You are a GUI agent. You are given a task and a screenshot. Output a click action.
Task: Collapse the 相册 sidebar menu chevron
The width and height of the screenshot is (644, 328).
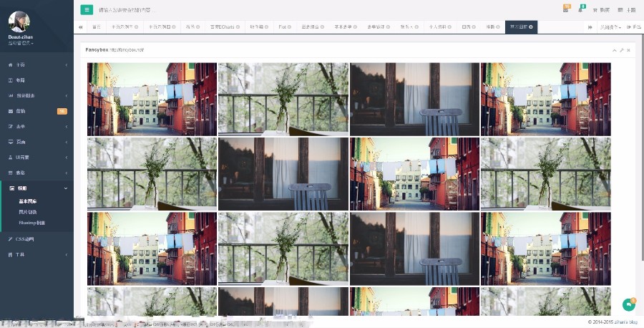click(x=66, y=188)
